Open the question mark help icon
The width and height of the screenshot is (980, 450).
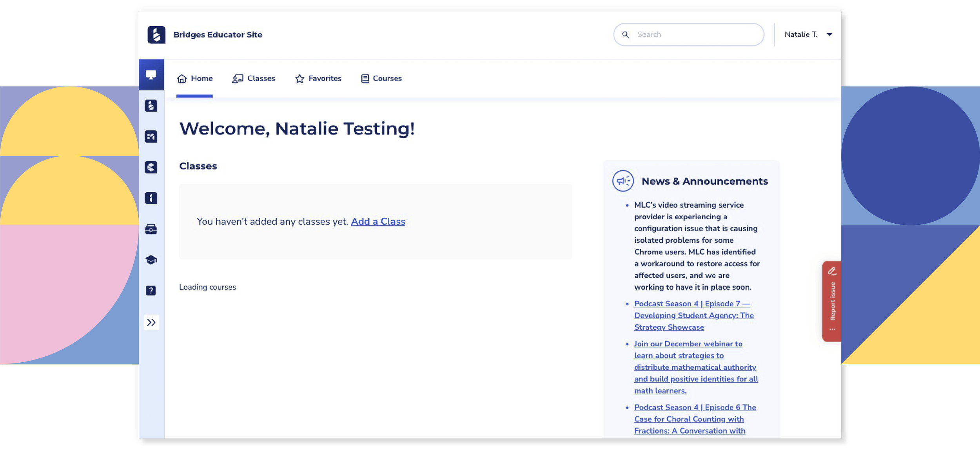click(151, 291)
